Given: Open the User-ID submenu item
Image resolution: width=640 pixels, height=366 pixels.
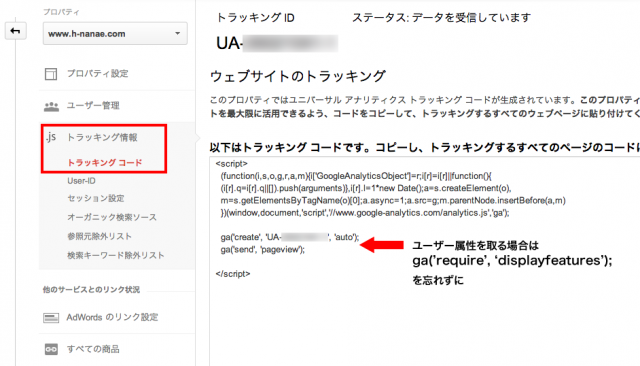Looking at the screenshot, I should coord(82,181).
